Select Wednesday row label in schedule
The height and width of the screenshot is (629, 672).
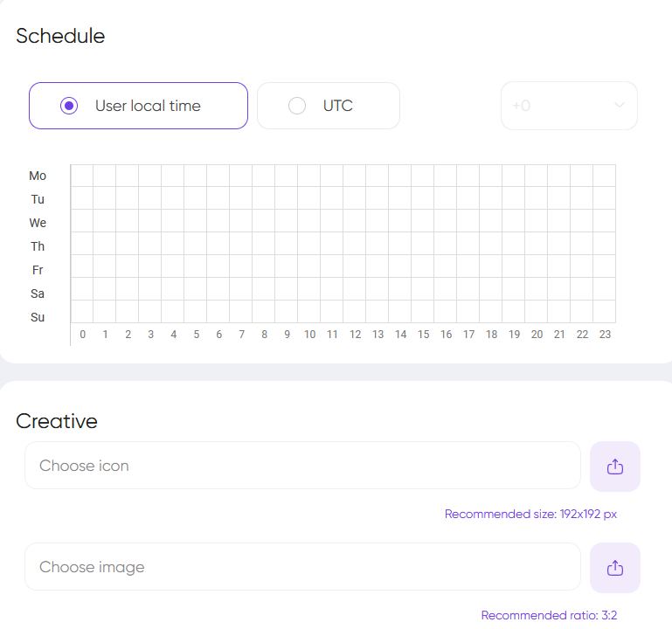(x=38, y=223)
